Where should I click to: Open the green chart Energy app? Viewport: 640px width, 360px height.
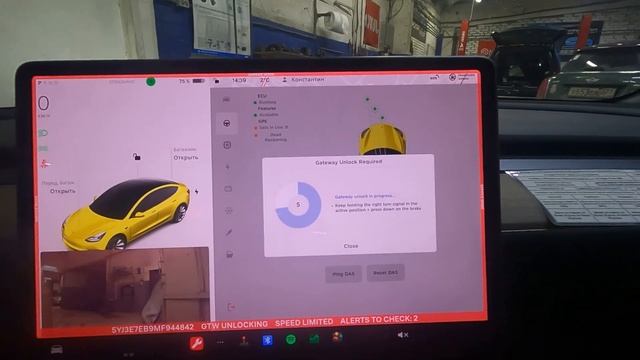coord(314,338)
